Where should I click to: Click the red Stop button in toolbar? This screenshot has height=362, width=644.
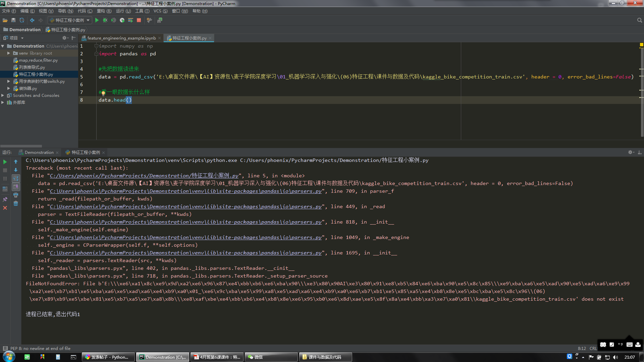139,20
